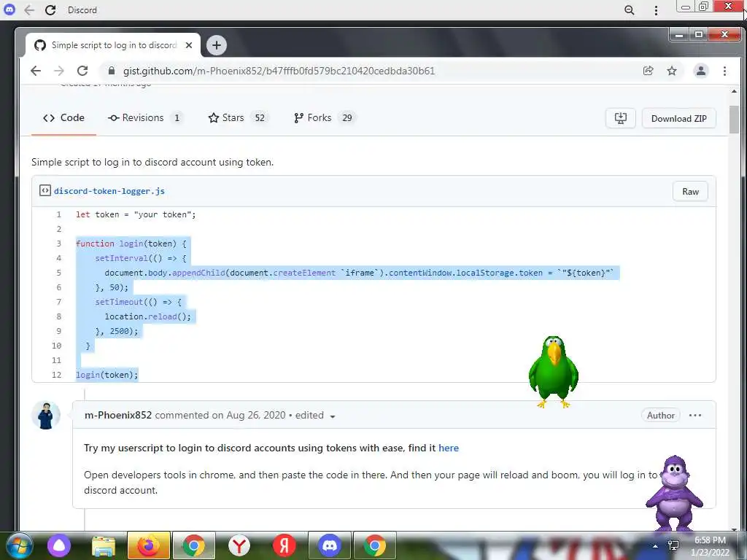Bookmark this page with the star icon
This screenshot has width=747, height=560.
coord(672,71)
